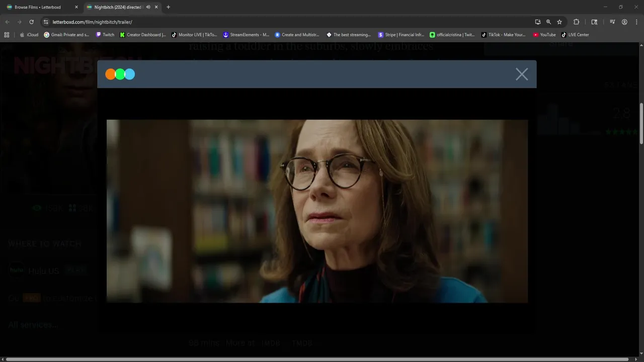Open the zoom magnifier icon in address bar

(548, 22)
